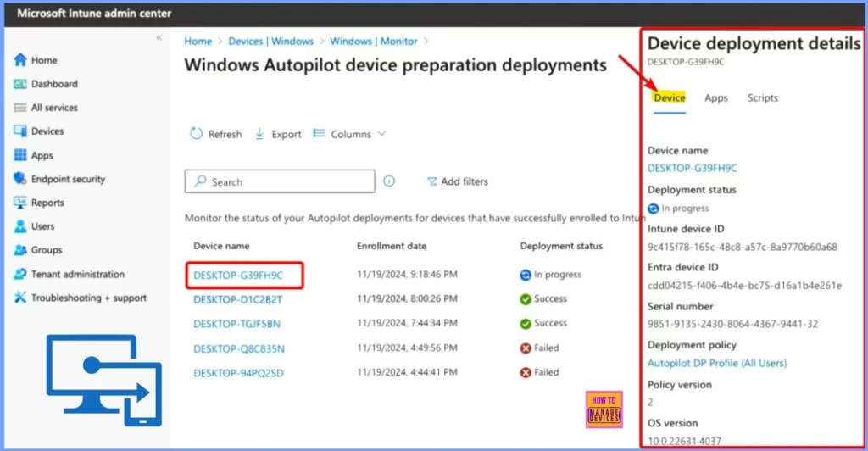The width and height of the screenshot is (868, 451).
Task: Click the Users person icon
Action: [x=20, y=226]
